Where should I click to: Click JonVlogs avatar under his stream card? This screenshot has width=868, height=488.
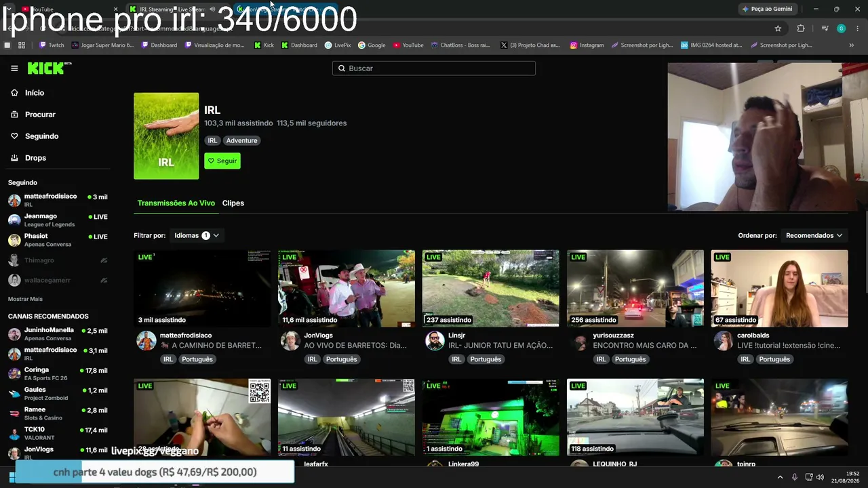pos(290,341)
